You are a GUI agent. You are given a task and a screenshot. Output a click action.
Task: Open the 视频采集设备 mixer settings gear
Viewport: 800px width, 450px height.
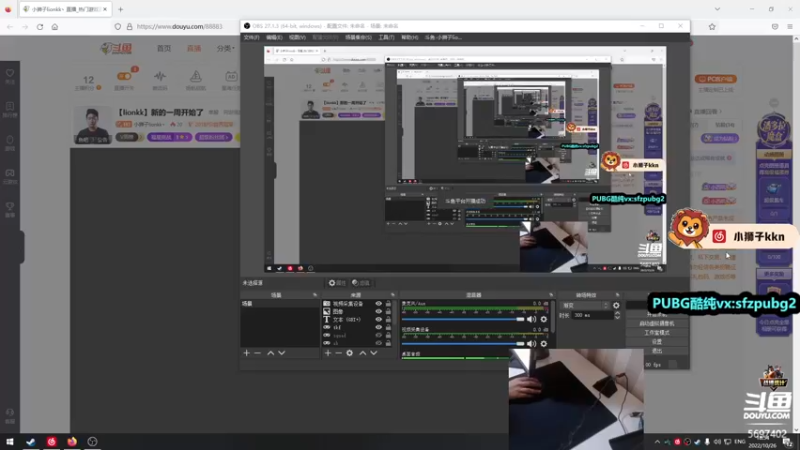pos(544,344)
